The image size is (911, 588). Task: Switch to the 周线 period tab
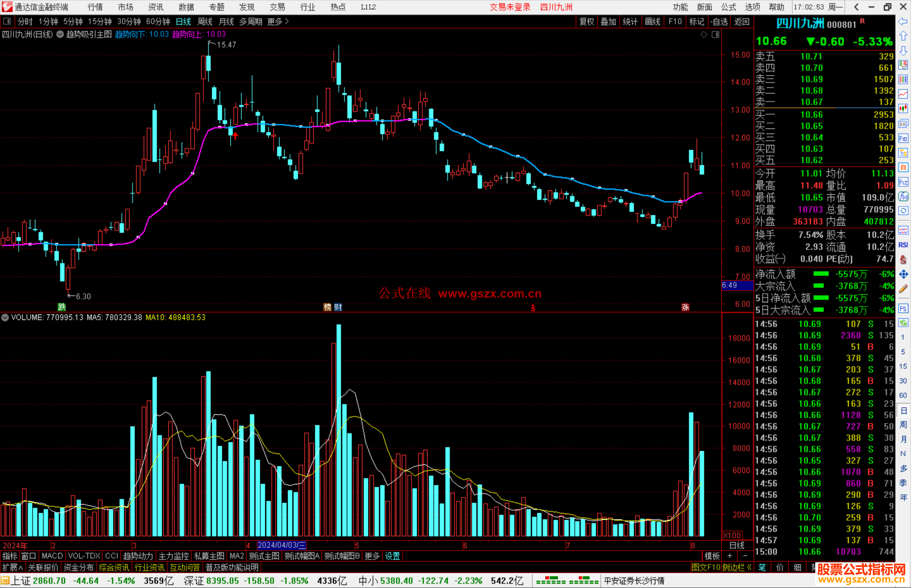205,21
